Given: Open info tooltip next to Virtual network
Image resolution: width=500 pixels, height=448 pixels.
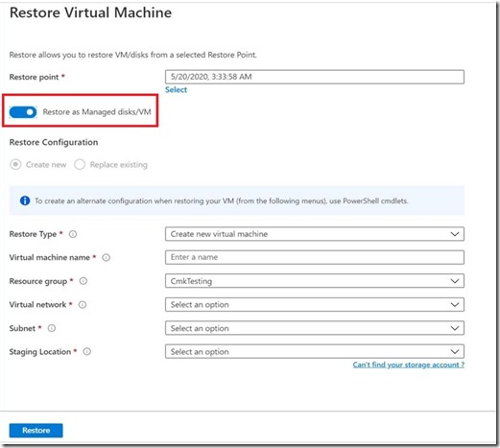Looking at the screenshot, I should pyautogui.click(x=83, y=305).
